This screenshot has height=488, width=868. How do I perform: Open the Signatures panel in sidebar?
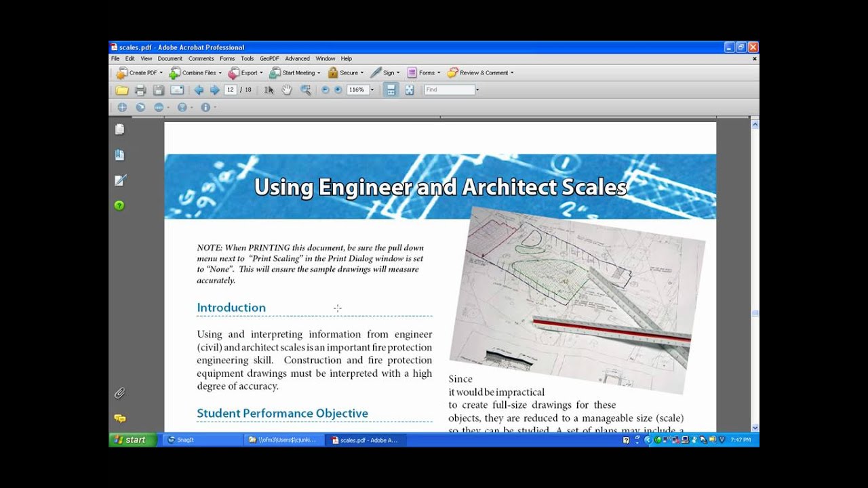coord(120,180)
